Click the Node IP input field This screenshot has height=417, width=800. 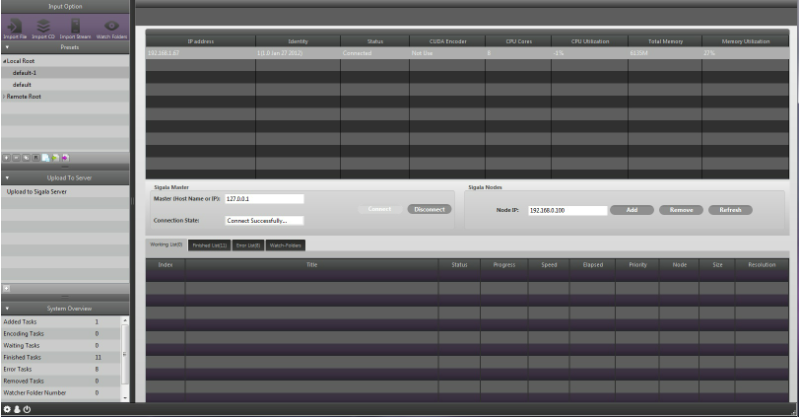coord(566,211)
